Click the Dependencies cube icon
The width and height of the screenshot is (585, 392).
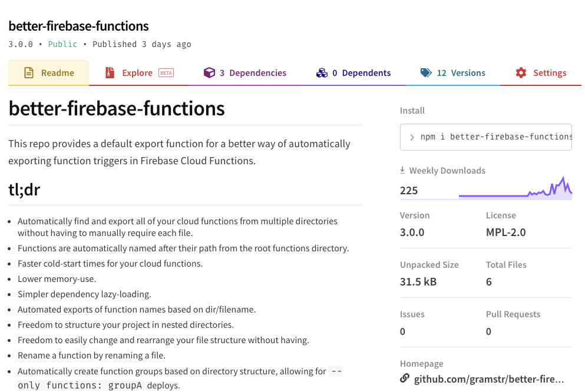coord(209,73)
